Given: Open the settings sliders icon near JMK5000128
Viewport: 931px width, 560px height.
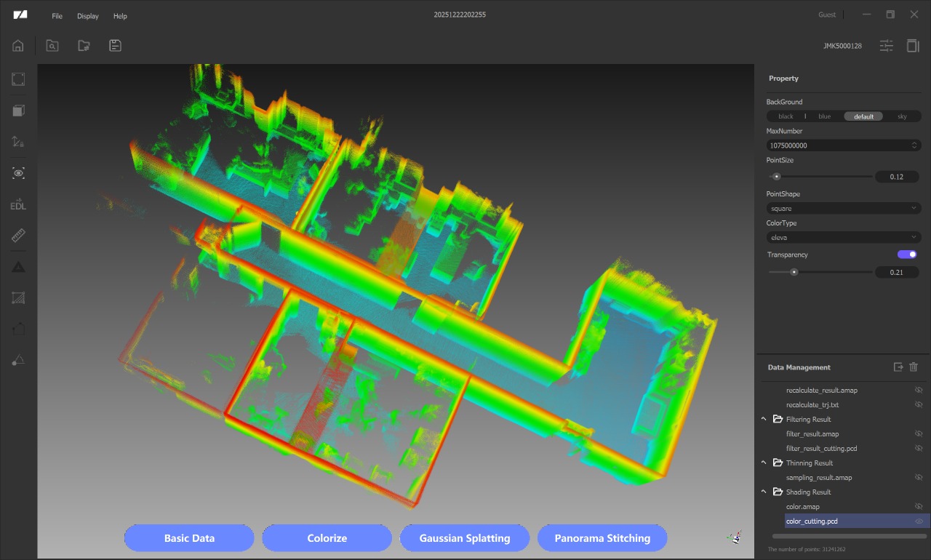Looking at the screenshot, I should [x=886, y=46].
